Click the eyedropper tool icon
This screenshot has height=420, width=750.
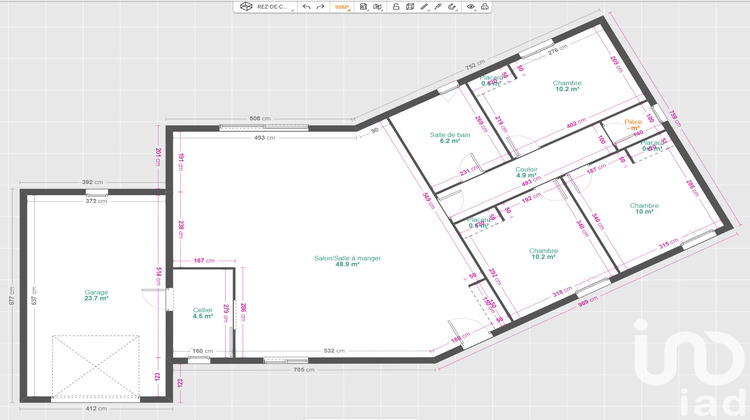tap(439, 6)
